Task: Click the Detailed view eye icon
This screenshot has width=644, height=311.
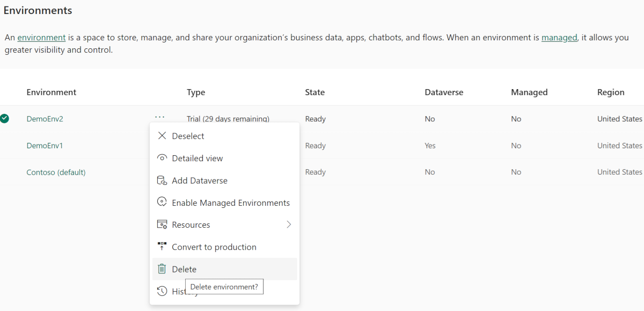Action: coord(162,158)
